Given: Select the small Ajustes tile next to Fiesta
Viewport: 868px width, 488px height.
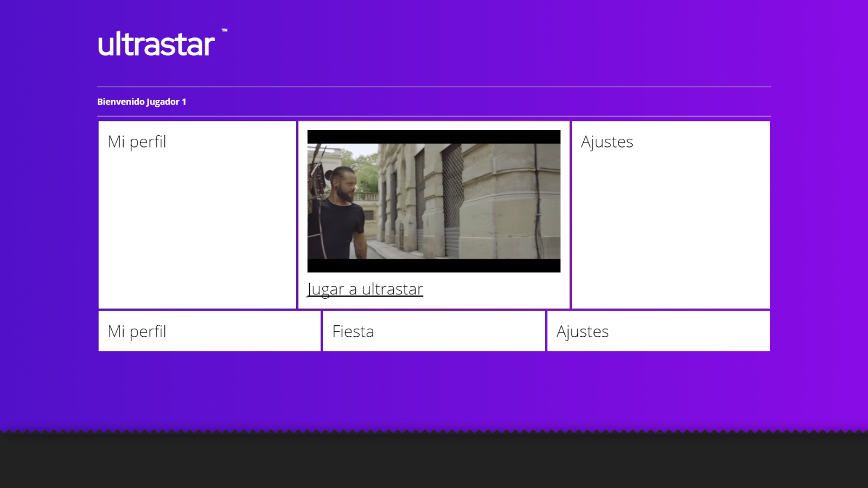Looking at the screenshot, I should point(659,331).
